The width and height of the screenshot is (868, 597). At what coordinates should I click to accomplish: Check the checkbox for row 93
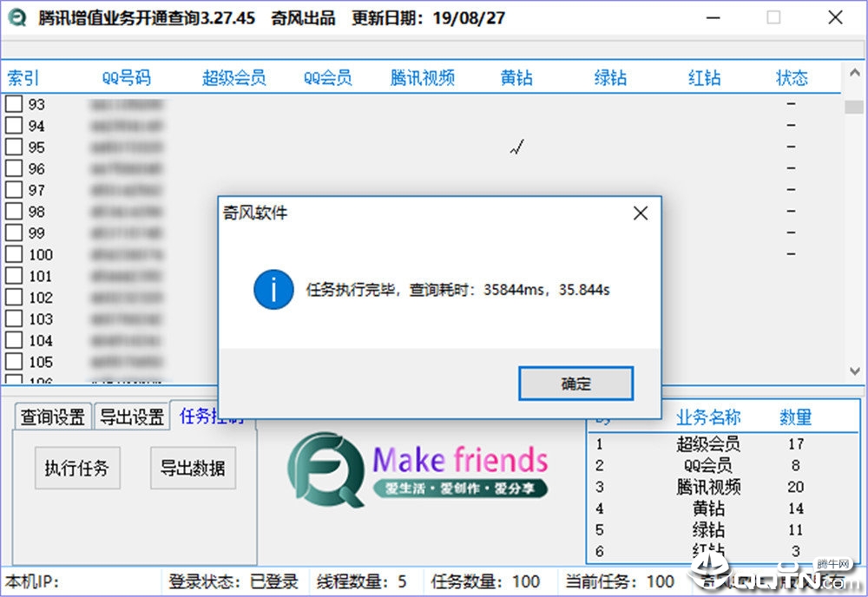click(x=14, y=104)
